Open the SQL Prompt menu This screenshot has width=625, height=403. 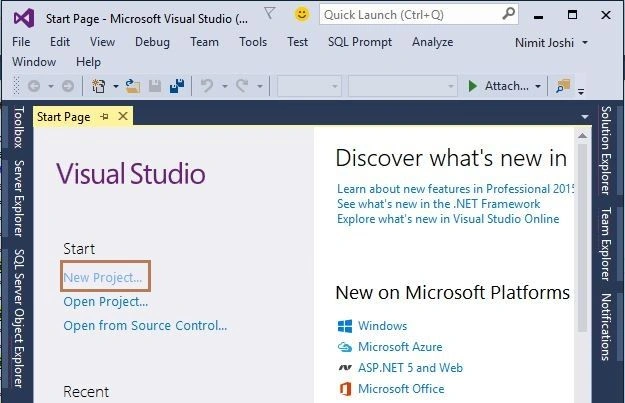[x=360, y=42]
